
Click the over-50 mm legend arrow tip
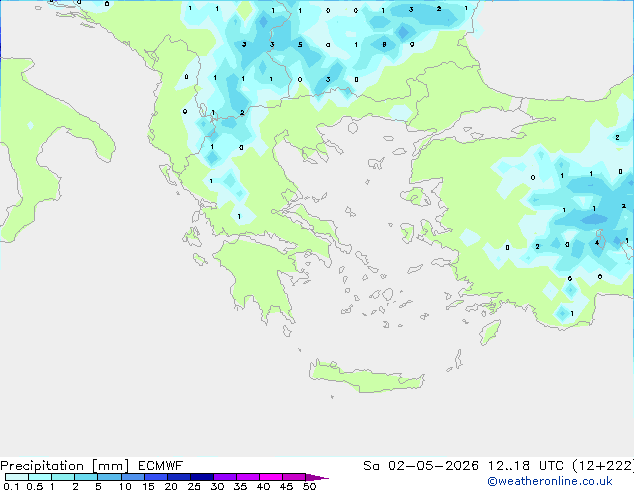(x=317, y=477)
